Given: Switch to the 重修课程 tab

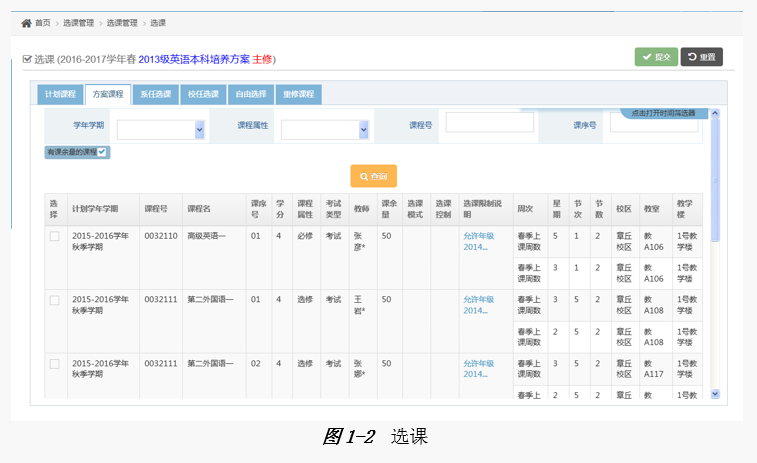Looking at the screenshot, I should pos(298,94).
